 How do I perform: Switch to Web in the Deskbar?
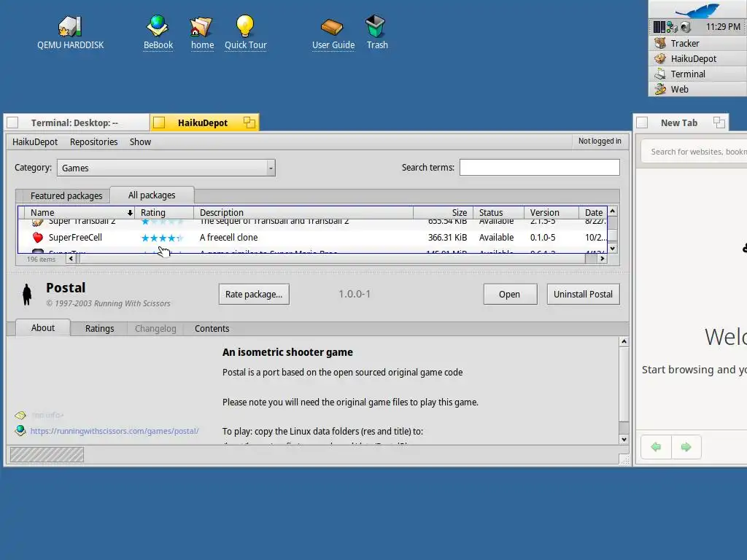point(697,89)
